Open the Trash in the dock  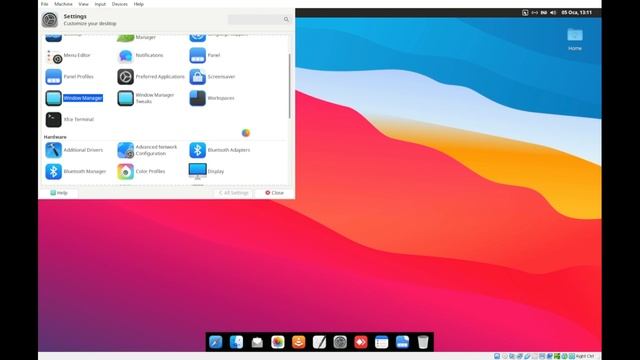click(x=423, y=342)
